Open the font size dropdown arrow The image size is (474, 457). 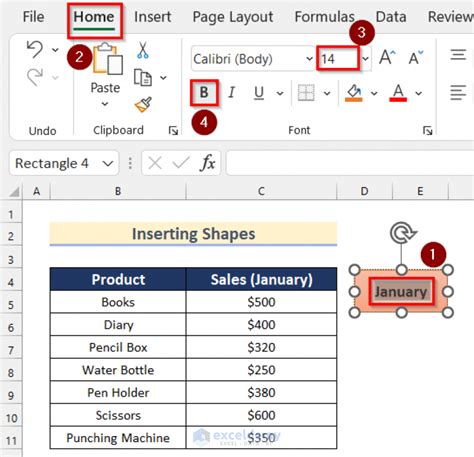click(365, 59)
